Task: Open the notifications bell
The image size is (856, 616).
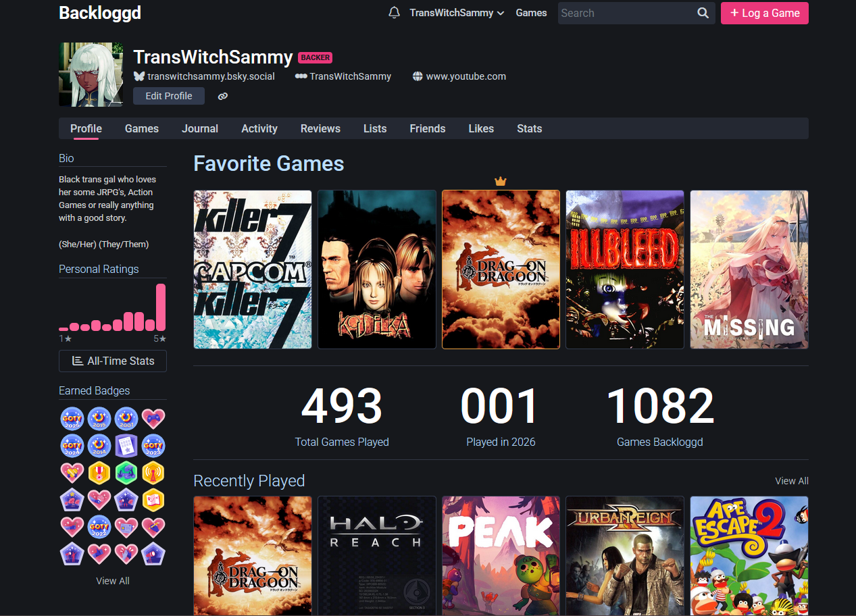Action: click(394, 13)
